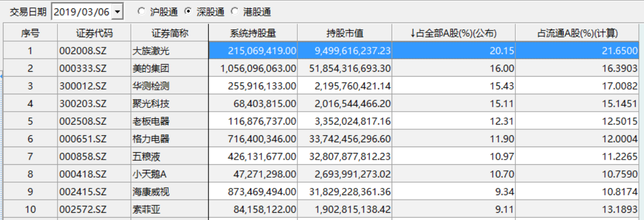This screenshot has width=644, height=220.
Task: Sort by 占全部A股(%)(公布) column header
Action: pyautogui.click(x=454, y=33)
